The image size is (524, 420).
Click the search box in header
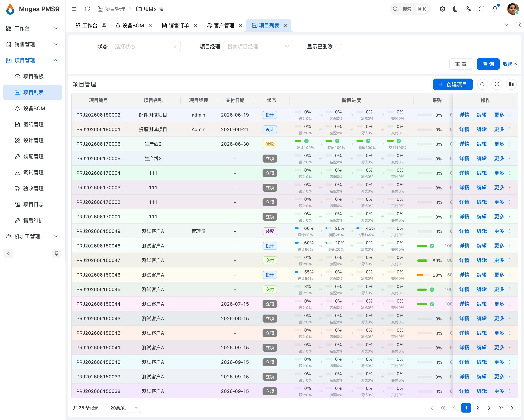coord(410,9)
